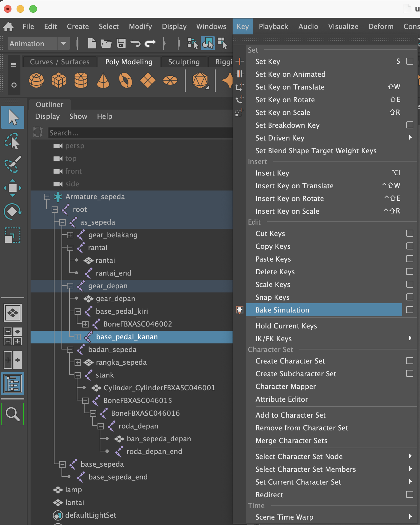Open Cut Keys options box

[410, 233]
